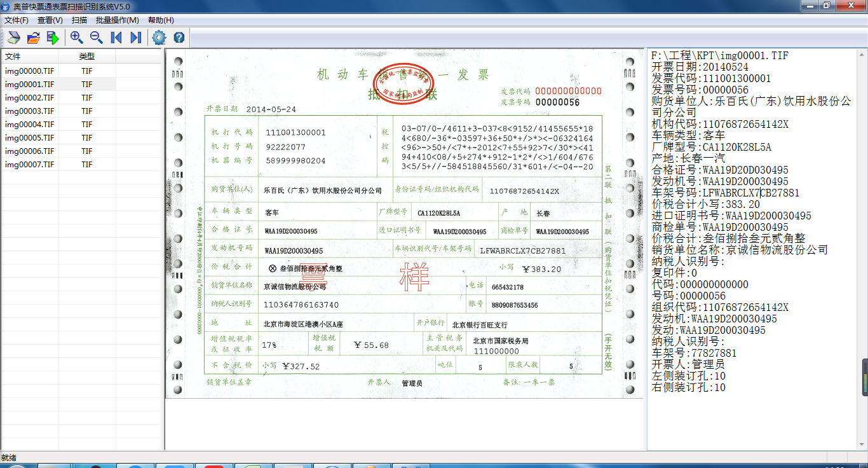868x468 pixels.
Task: Click the results panel scrollbar thumb
Action: coord(864,377)
